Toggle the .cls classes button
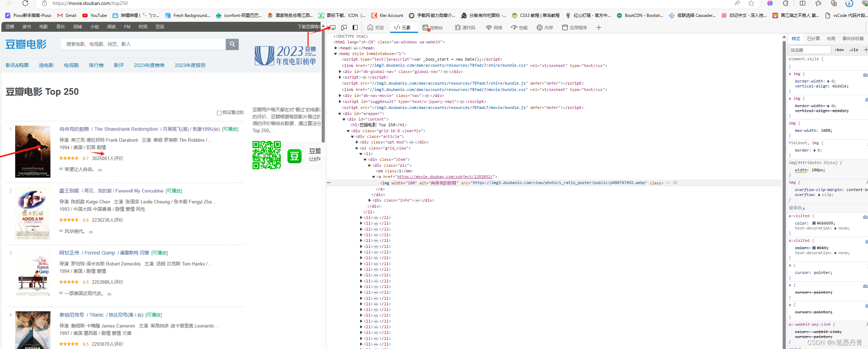The height and width of the screenshot is (349, 868). [854, 50]
